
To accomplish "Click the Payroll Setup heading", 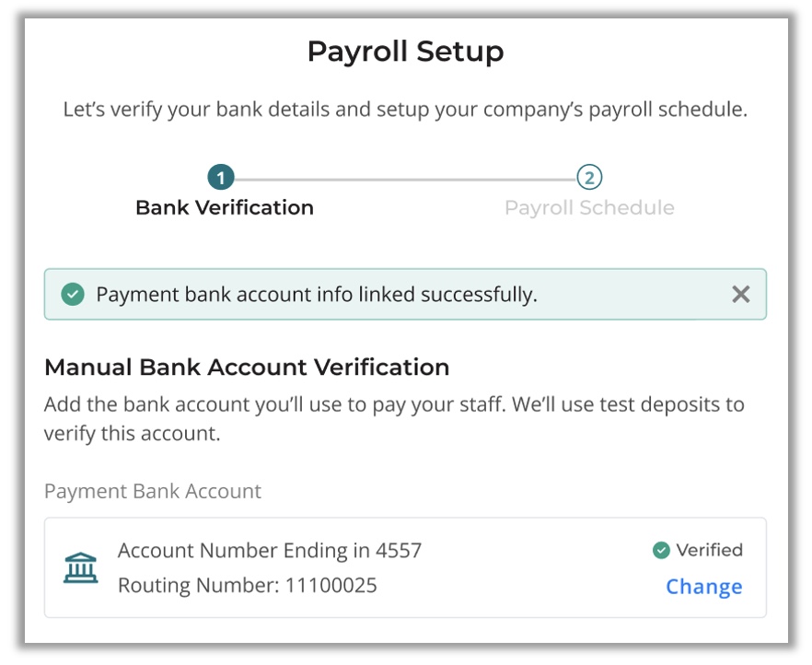I will coord(405,52).
